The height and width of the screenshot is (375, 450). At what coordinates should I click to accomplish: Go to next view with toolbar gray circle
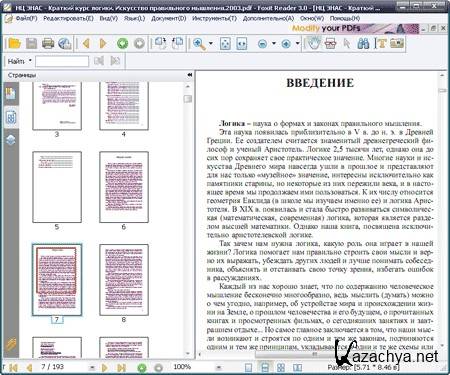click(x=139, y=43)
